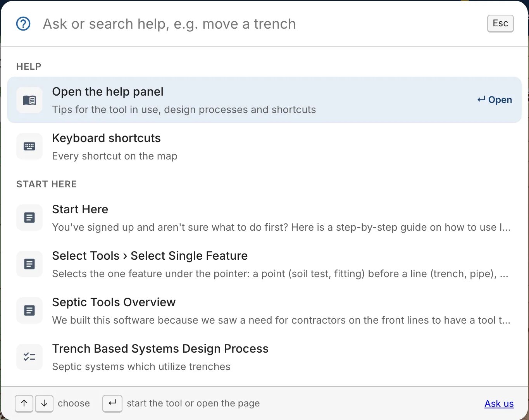
Task: Click 'Septic systems which utilize trenches' text
Action: [x=141, y=367]
